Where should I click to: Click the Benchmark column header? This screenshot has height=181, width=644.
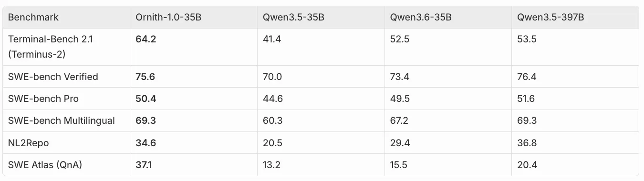click(x=33, y=17)
